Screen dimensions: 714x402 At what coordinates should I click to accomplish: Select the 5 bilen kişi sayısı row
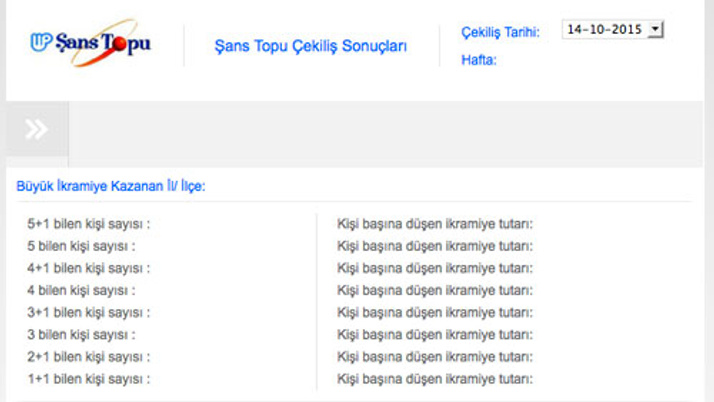81,246
